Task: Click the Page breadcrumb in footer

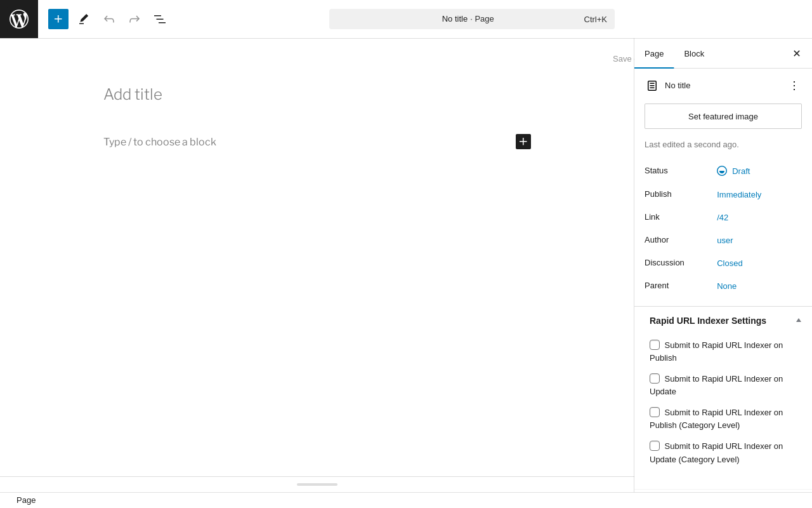Action: tap(26, 500)
